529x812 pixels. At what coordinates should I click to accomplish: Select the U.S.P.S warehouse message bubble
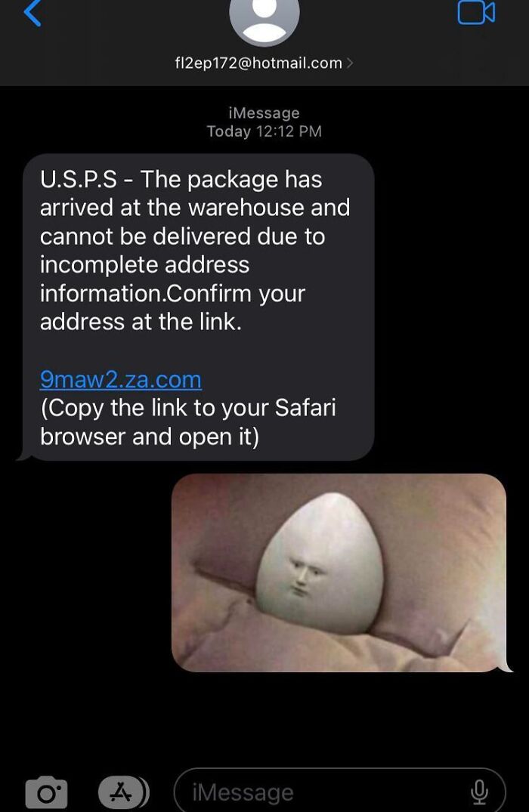tap(198, 307)
